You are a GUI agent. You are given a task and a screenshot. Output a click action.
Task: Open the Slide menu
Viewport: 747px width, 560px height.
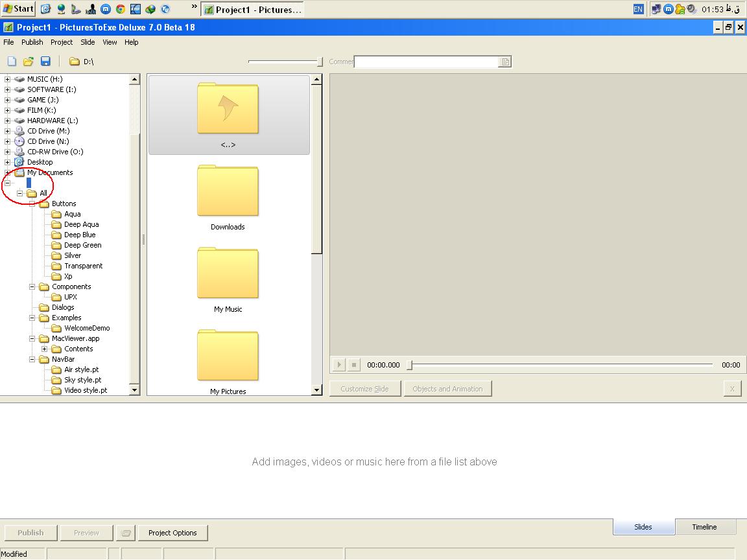click(x=88, y=42)
